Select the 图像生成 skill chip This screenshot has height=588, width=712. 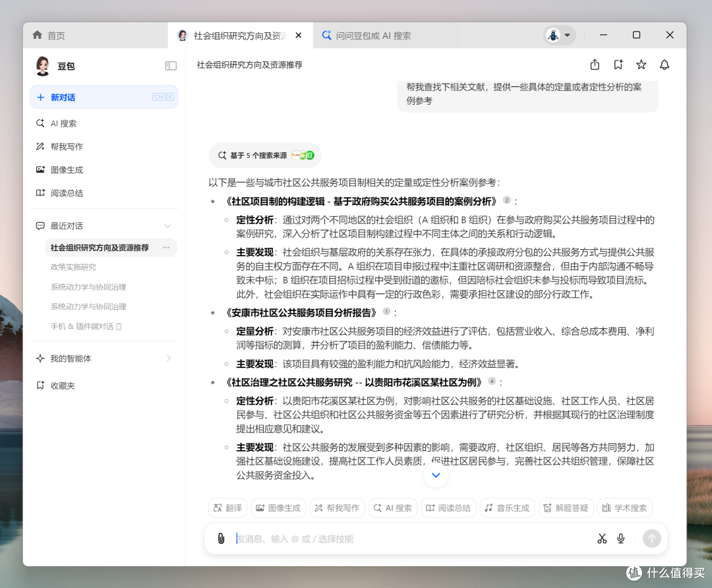point(278,508)
